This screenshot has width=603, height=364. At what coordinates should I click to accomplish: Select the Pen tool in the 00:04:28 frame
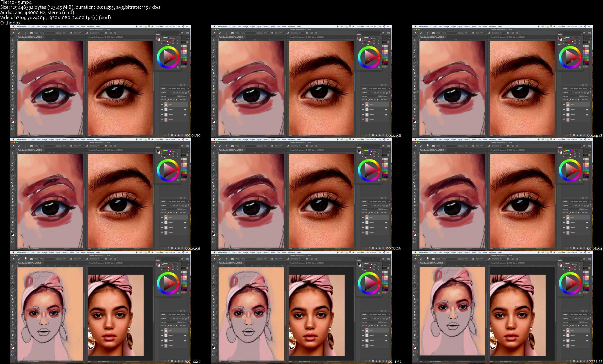tap(415, 99)
